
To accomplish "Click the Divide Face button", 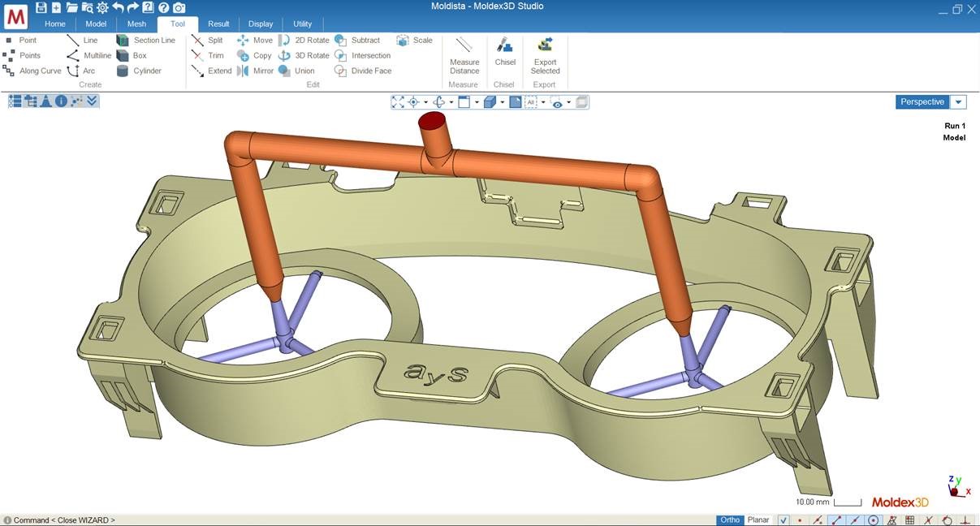I will (363, 71).
